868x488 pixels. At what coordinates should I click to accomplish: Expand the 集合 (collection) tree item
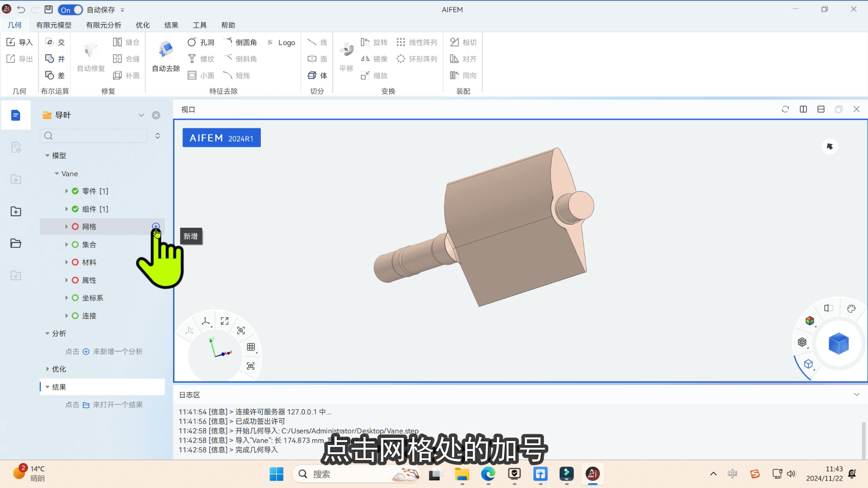[x=66, y=244]
